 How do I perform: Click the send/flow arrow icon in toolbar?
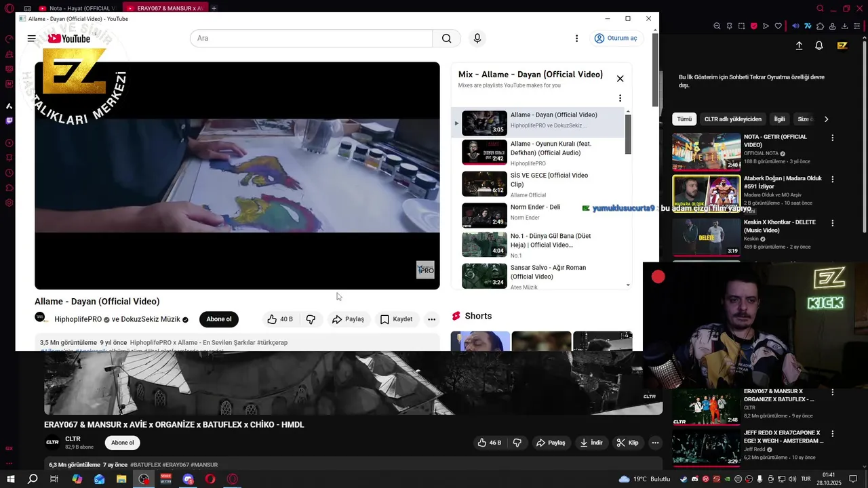pos(766,26)
